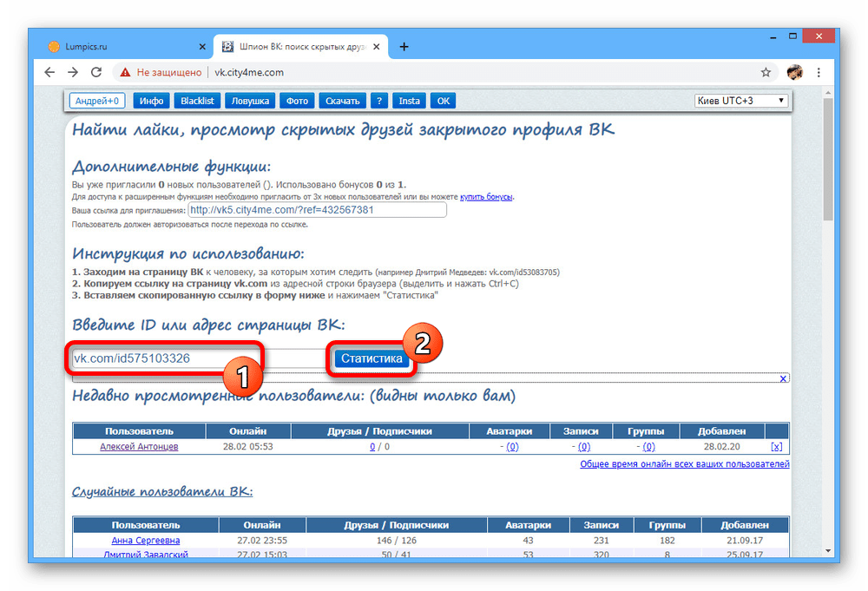Viewport: 868px width, 591px height.
Task: Open the Случайные пользователи ВК heading link
Action: 162,491
